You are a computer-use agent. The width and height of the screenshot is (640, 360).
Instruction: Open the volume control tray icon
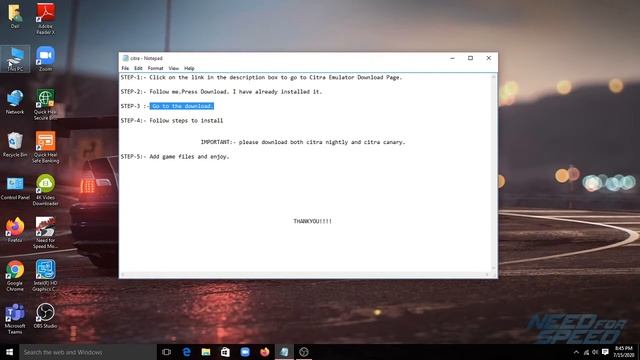[x=596, y=352]
